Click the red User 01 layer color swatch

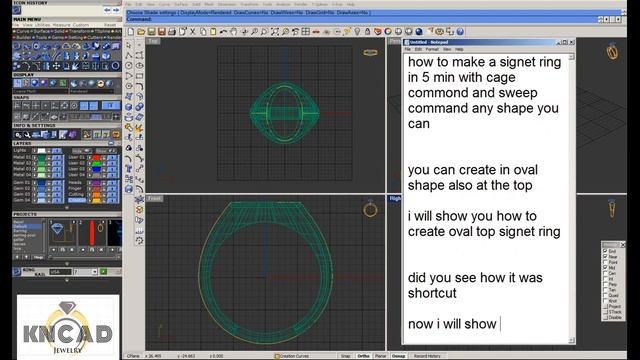coord(96,157)
